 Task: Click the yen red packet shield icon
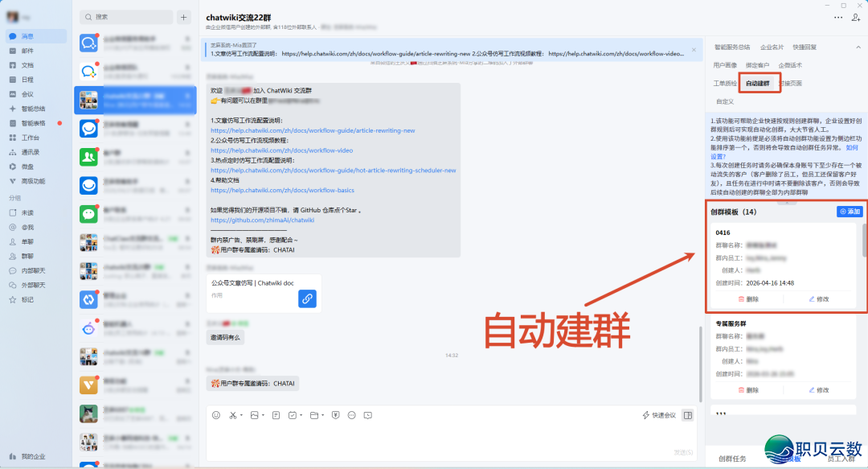[335, 415]
